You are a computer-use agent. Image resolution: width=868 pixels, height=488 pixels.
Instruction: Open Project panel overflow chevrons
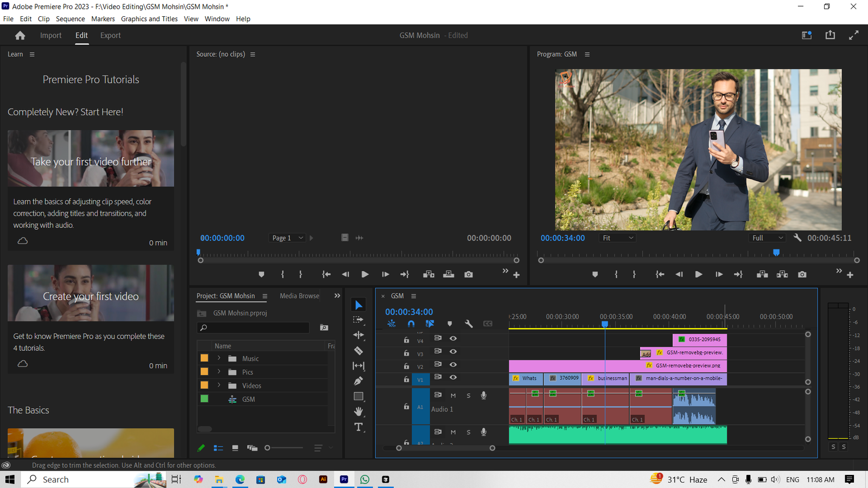[x=337, y=296]
